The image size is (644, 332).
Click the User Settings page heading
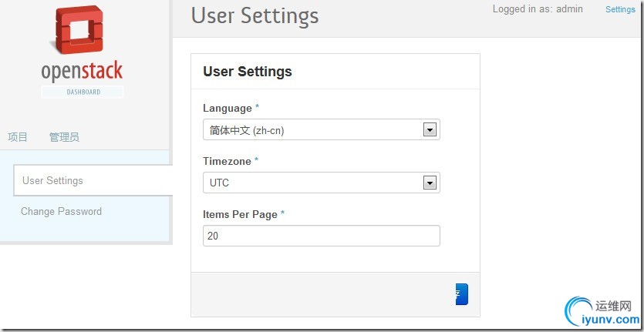click(x=255, y=15)
